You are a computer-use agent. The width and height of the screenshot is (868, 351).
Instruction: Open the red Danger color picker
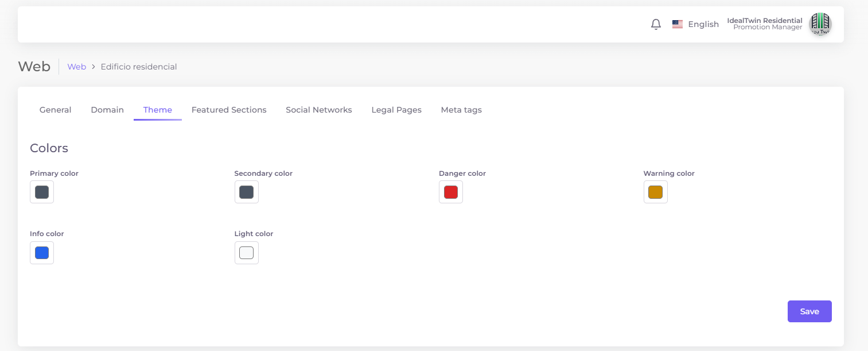point(451,192)
